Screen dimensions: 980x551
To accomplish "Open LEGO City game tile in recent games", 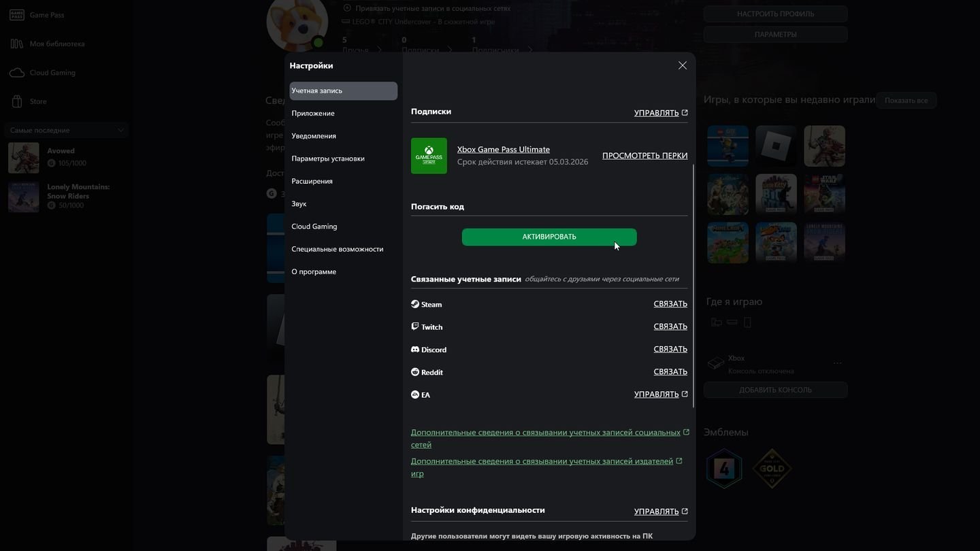I will coord(728,146).
